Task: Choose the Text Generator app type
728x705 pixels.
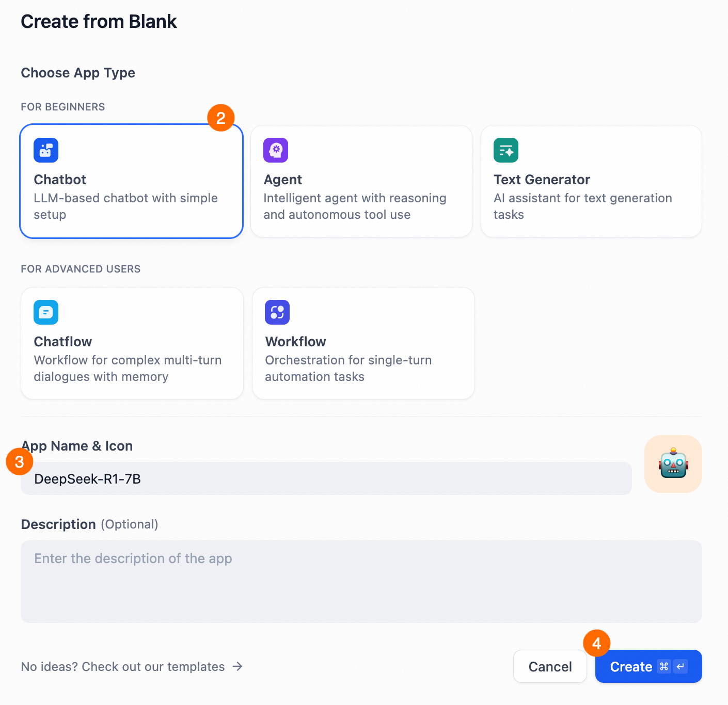Action: point(591,181)
